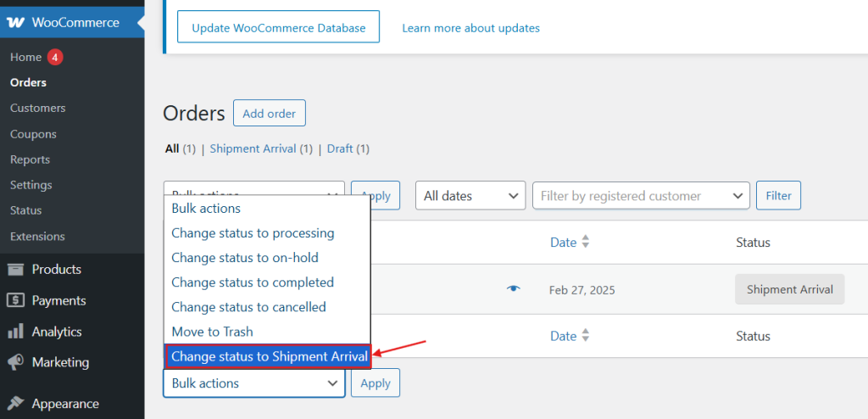
Task: Open the Learn more about updates link
Action: tap(470, 28)
